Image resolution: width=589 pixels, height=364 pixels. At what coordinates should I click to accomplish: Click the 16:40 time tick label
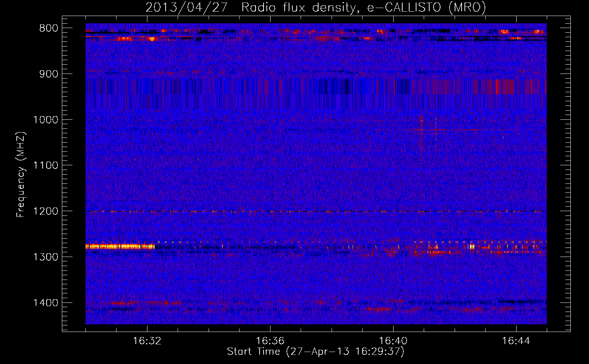393,341
